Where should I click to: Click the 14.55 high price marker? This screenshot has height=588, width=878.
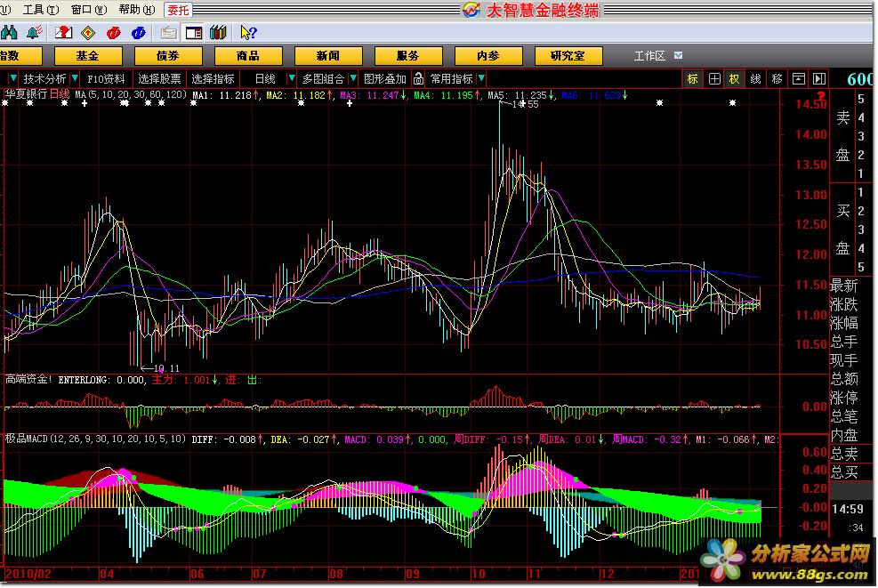(525, 104)
